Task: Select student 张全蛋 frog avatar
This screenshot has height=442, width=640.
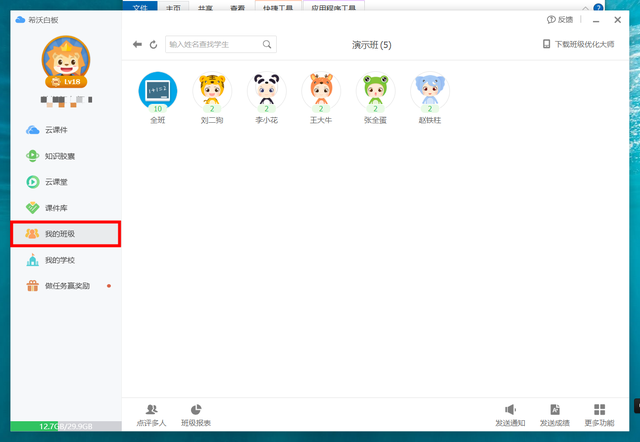Action: [x=376, y=91]
